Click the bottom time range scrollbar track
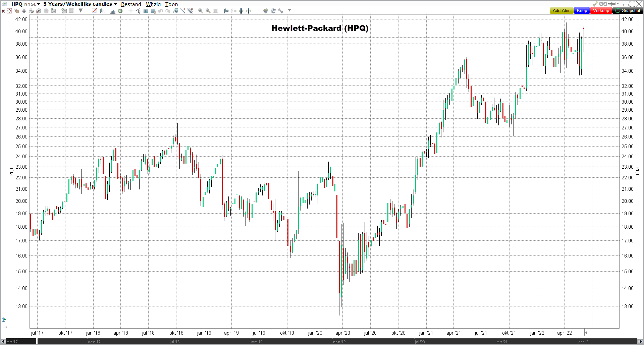This screenshot has height=345, width=644. coord(322,342)
